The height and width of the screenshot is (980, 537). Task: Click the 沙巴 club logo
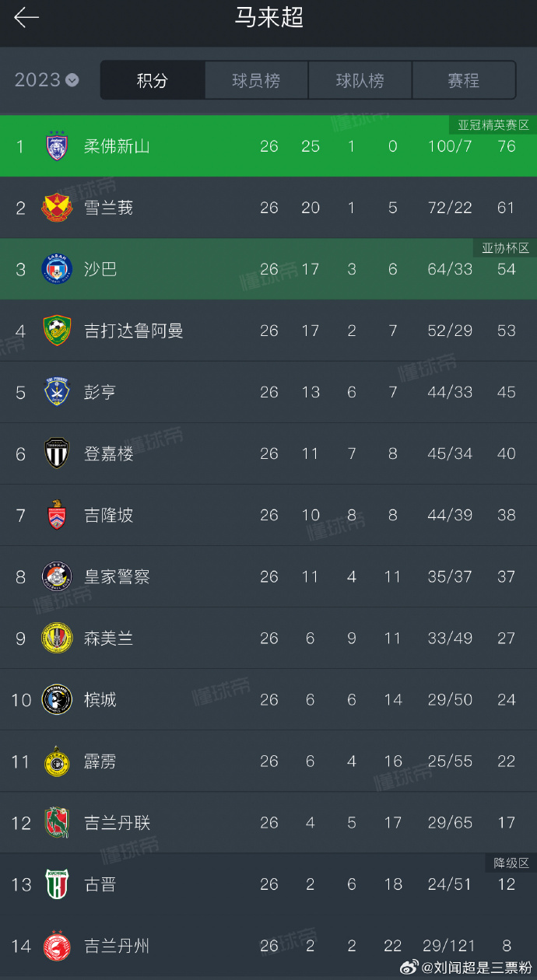coord(57,269)
